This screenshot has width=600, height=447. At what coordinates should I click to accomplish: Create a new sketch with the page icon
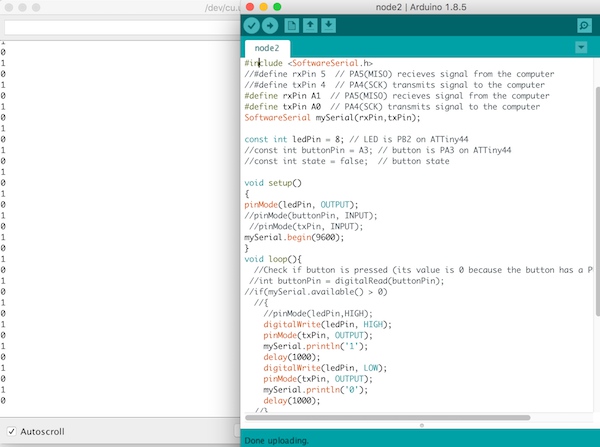(x=292, y=26)
